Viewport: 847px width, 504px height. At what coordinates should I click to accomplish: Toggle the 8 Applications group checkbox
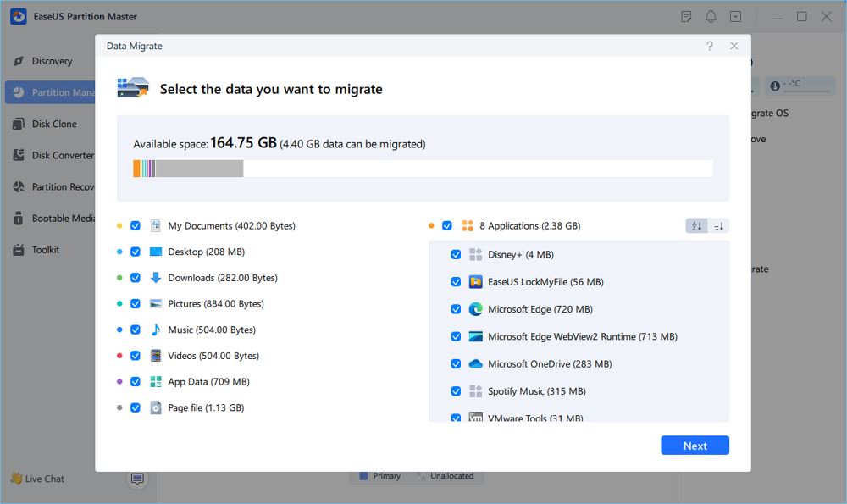click(447, 226)
